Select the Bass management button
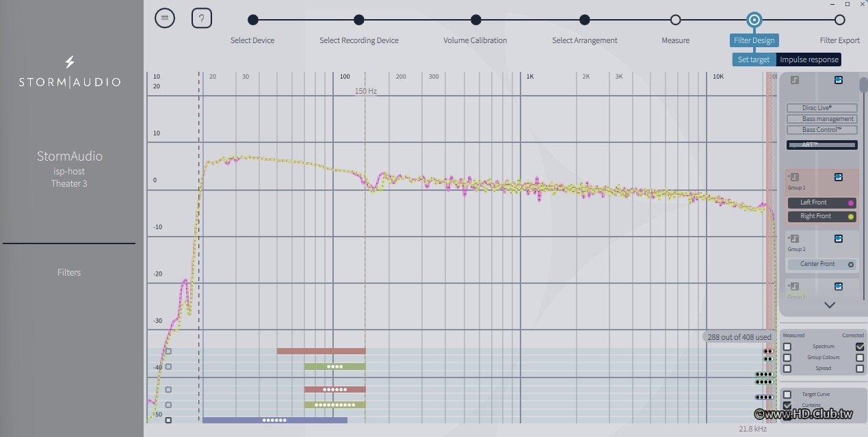Viewport: 868px width, 437px height. click(821, 119)
